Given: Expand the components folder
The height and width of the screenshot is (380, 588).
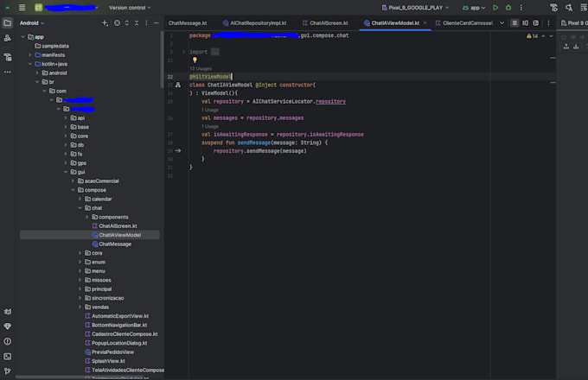Looking at the screenshot, I should tap(87, 217).
